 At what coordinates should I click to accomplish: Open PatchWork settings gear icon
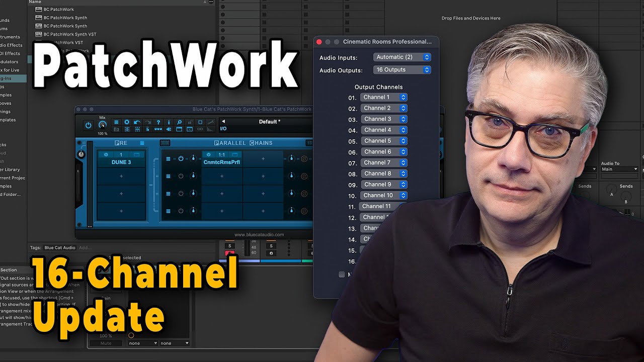click(127, 122)
